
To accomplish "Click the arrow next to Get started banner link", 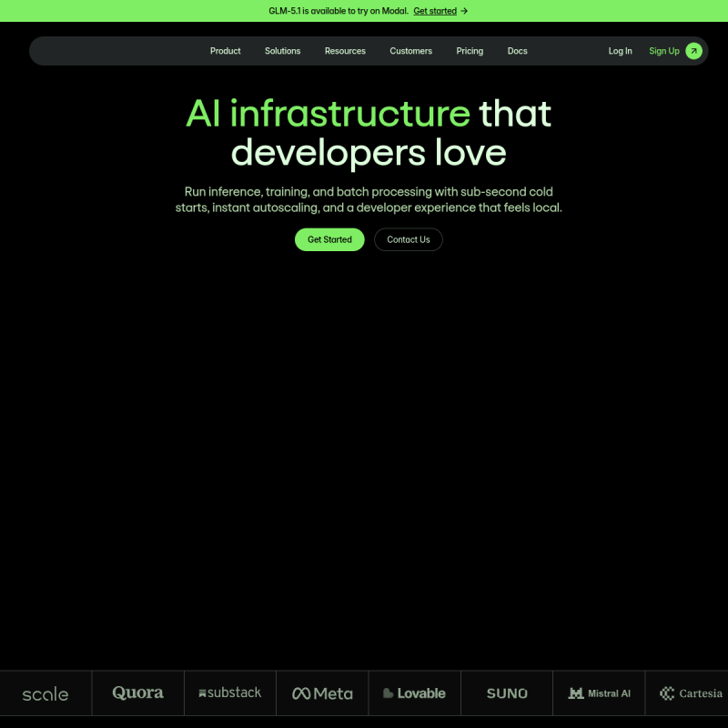I will tap(464, 11).
